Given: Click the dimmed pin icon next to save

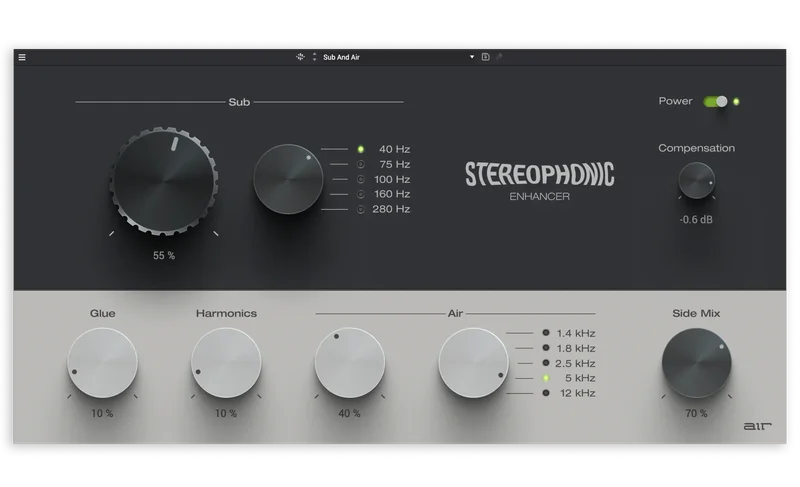Looking at the screenshot, I should pos(499,57).
